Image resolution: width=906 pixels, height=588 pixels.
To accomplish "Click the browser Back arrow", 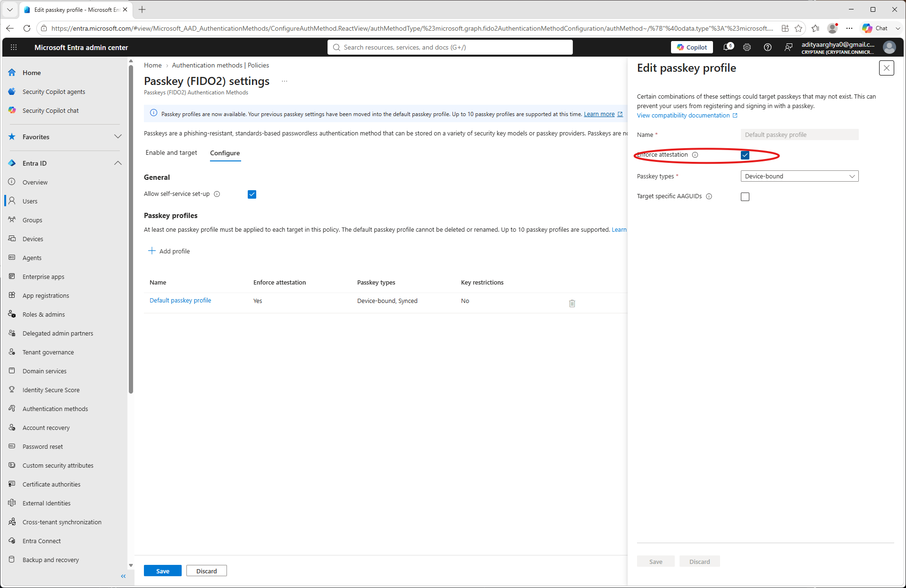I will pyautogui.click(x=10, y=28).
